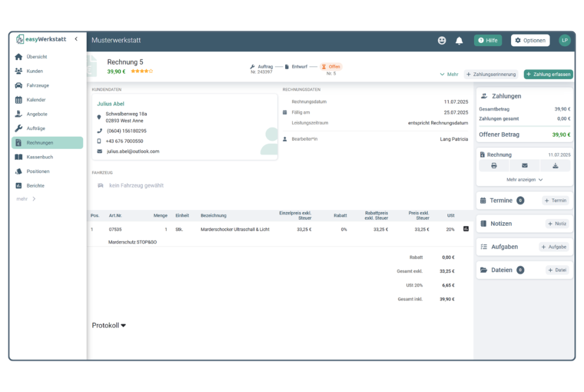The image size is (584, 392).
Task: Click the Zahlung erfassen button
Action: (548, 74)
